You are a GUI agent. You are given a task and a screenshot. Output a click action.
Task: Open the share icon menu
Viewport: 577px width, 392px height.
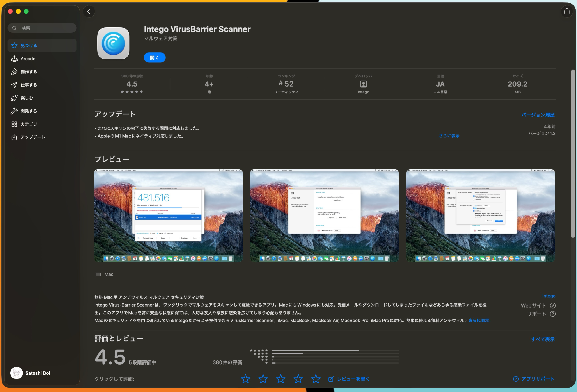tap(567, 11)
